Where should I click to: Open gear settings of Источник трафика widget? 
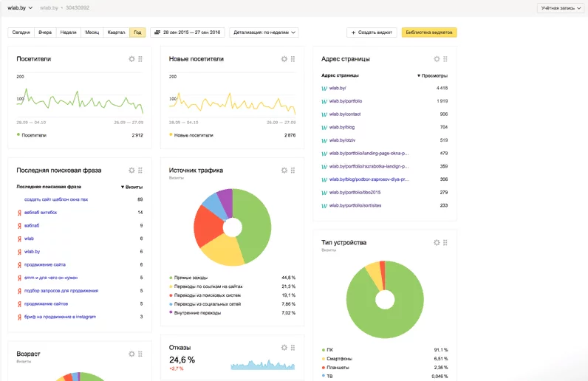click(x=284, y=171)
